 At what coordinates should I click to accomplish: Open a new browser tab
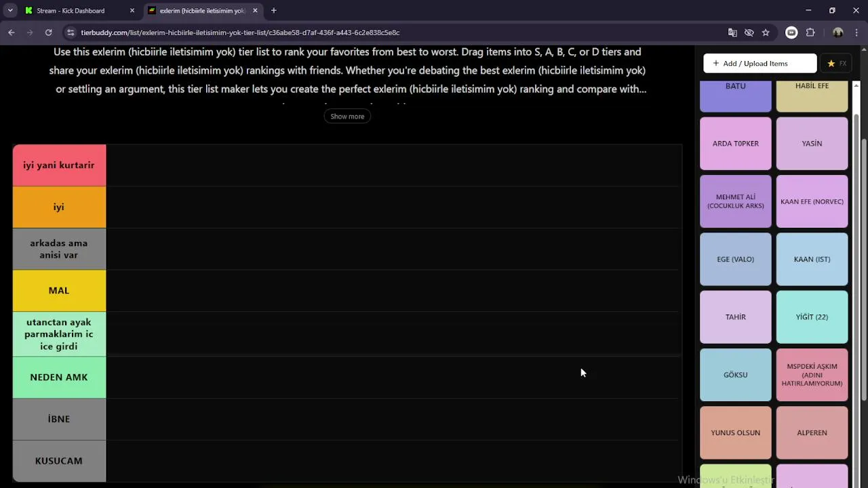[x=273, y=10]
